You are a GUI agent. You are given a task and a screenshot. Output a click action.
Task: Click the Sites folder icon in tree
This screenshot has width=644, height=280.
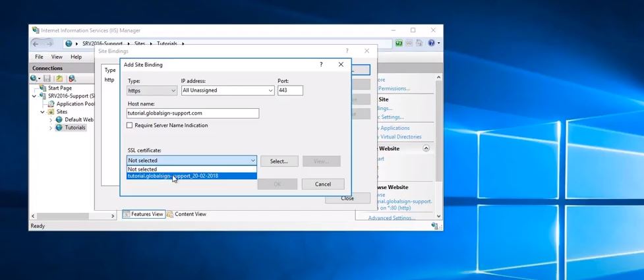coord(51,112)
